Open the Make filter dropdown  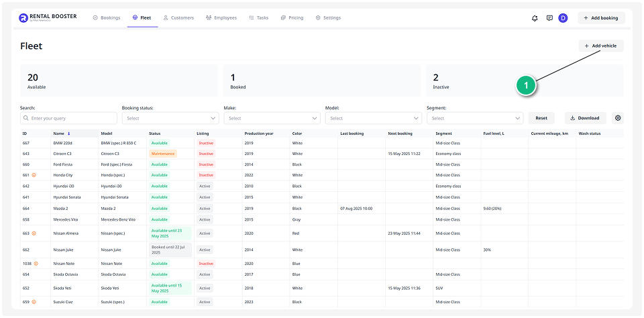tap(272, 118)
